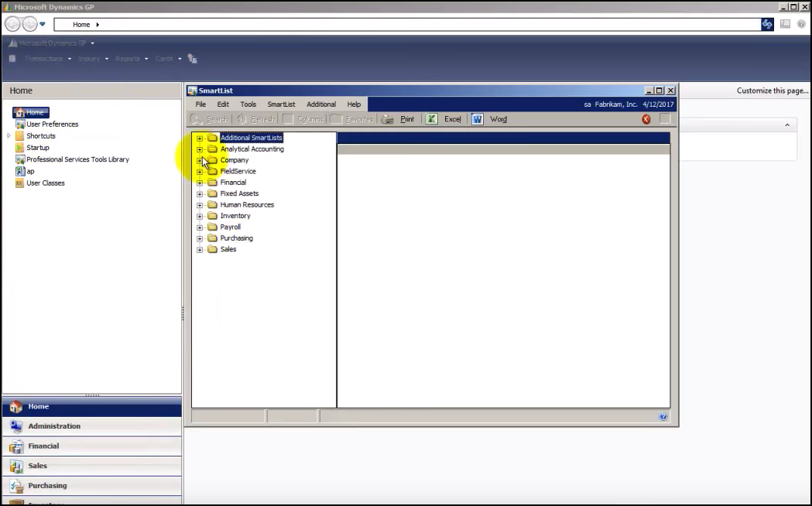Select Financial in the navigation pane
Screen dimensions: 812x506
tap(91, 446)
